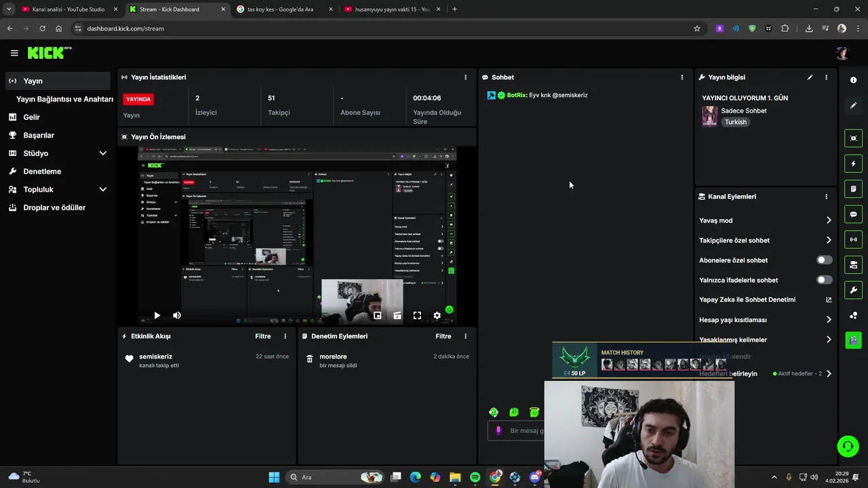Open Denetim Eylemleri panel options menu
Screen dimensions: 868x488
coord(465,336)
